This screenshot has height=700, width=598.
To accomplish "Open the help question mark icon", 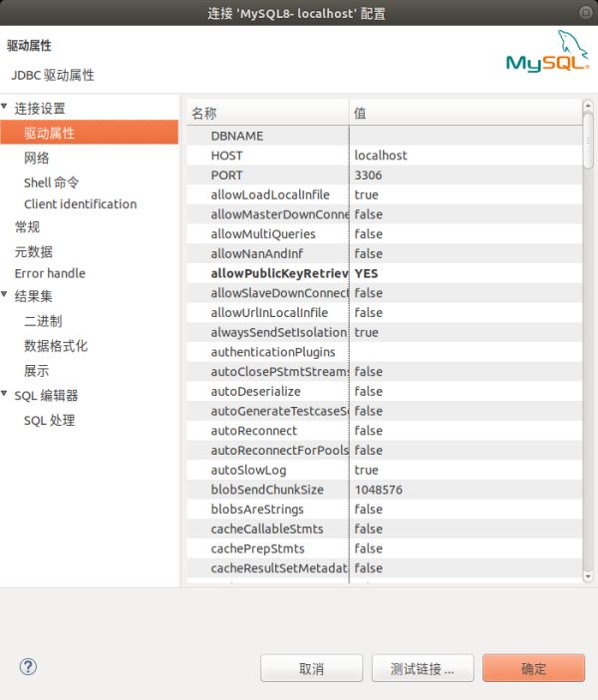I will (28, 667).
